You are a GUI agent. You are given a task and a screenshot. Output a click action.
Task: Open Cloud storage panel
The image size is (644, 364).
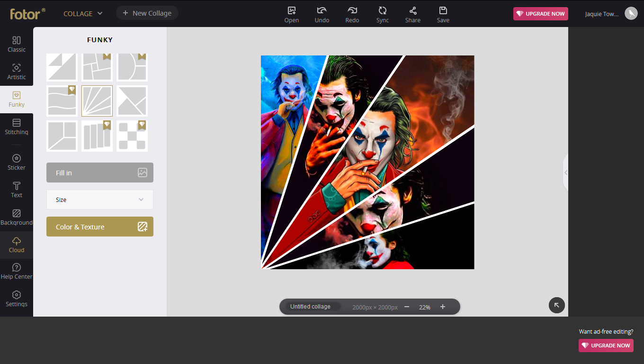click(17, 245)
